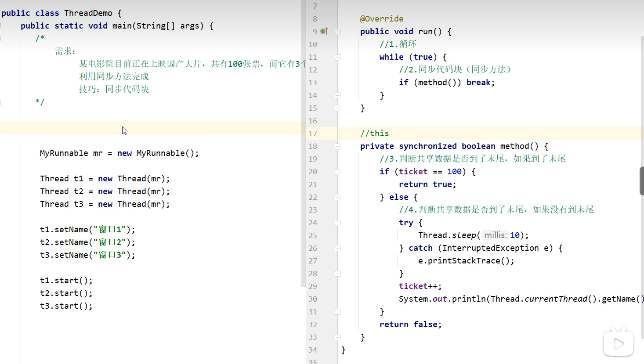Click the 't1.start();' line
The height and width of the screenshot is (364, 644).
click(66, 281)
